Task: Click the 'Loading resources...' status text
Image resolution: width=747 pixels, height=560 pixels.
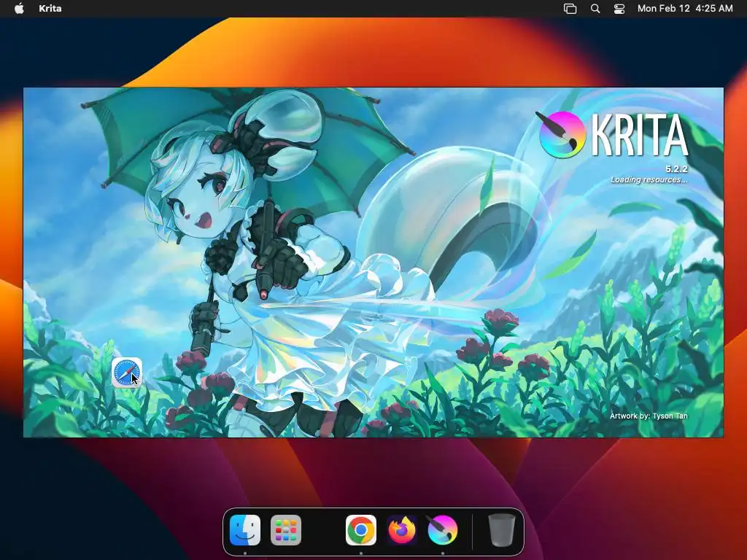Action: tap(649, 179)
